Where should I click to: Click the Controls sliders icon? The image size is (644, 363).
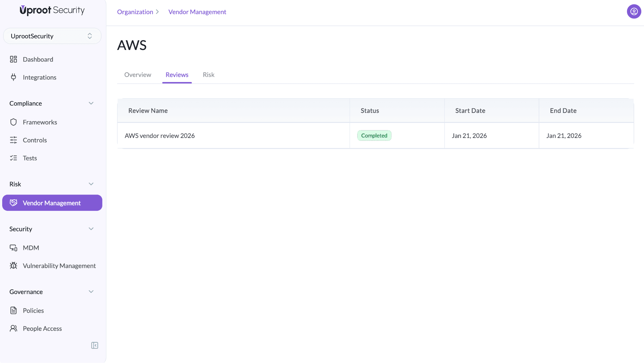point(13,140)
